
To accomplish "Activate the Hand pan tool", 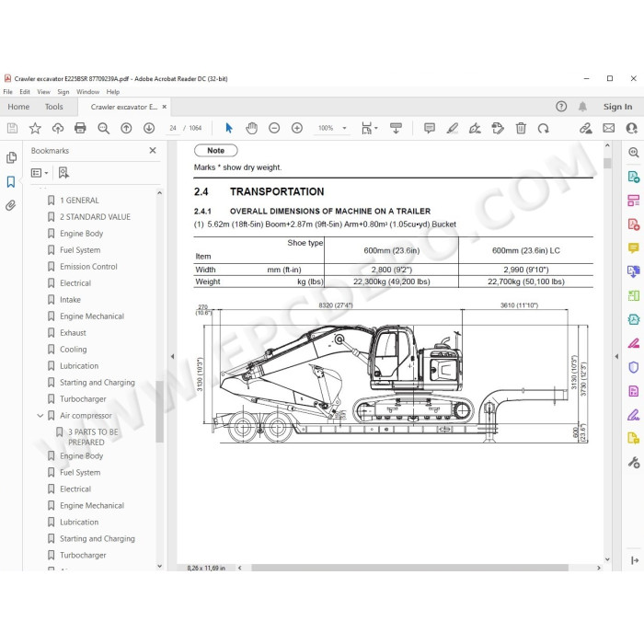I will click(251, 128).
